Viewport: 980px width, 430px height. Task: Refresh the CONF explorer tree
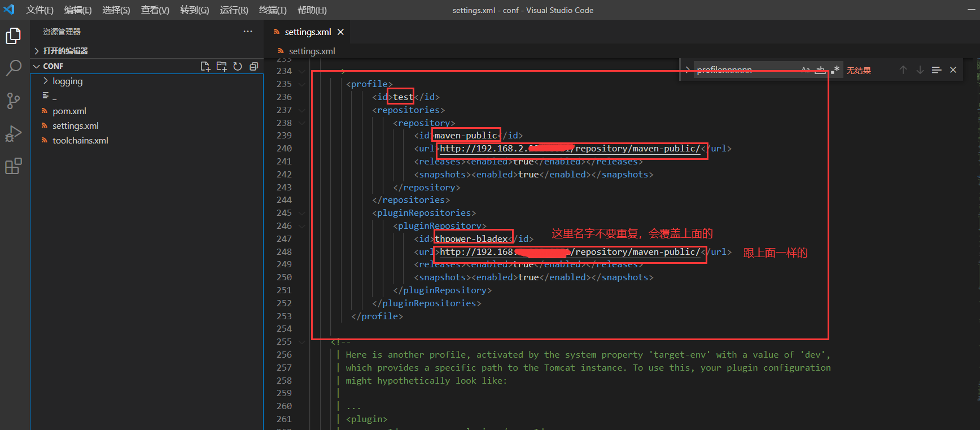(238, 66)
